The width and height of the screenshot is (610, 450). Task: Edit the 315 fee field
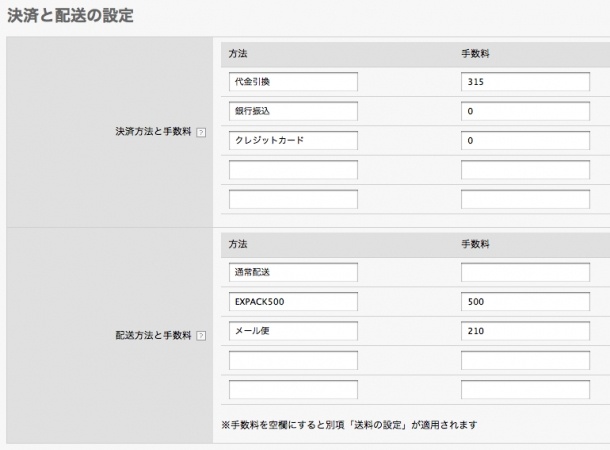[525, 82]
